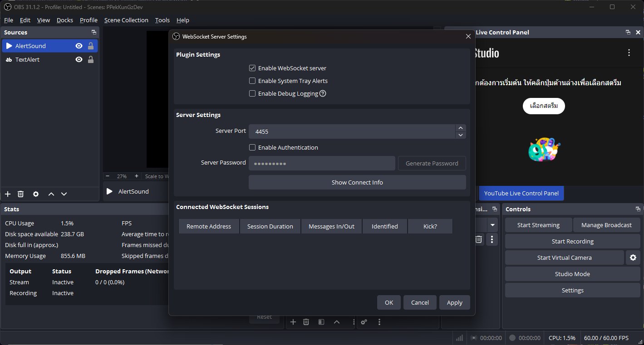644x345 pixels.
Task: Expand the scene transition dropdown arrow
Action: click(x=492, y=225)
